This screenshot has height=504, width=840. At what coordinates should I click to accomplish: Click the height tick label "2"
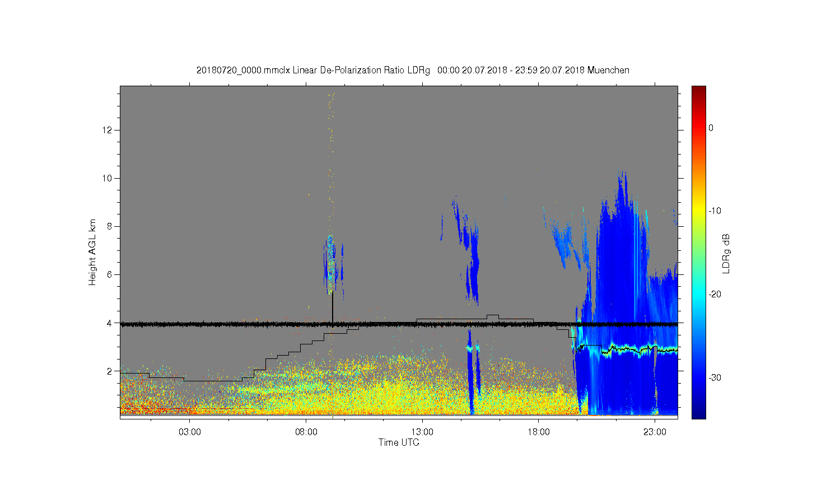(110, 371)
